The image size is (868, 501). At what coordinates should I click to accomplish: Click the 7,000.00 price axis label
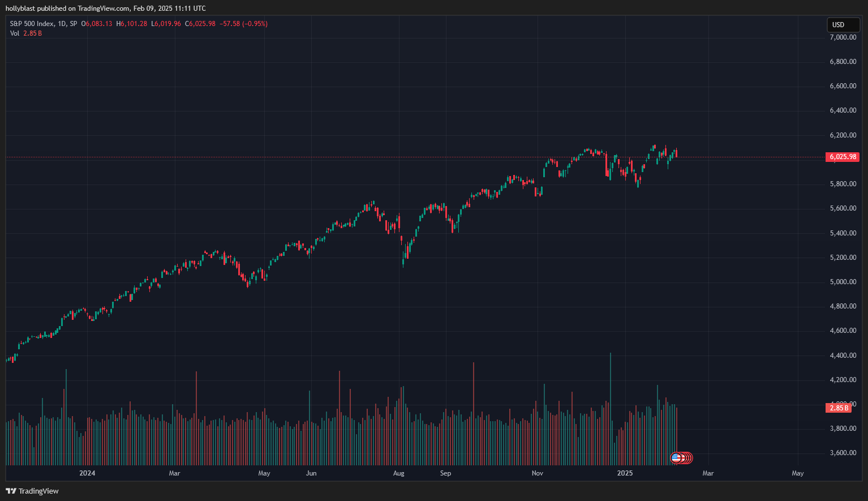point(843,37)
